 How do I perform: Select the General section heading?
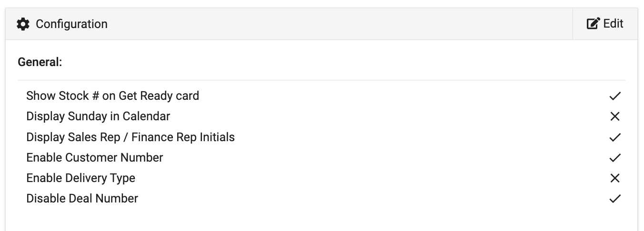click(40, 62)
